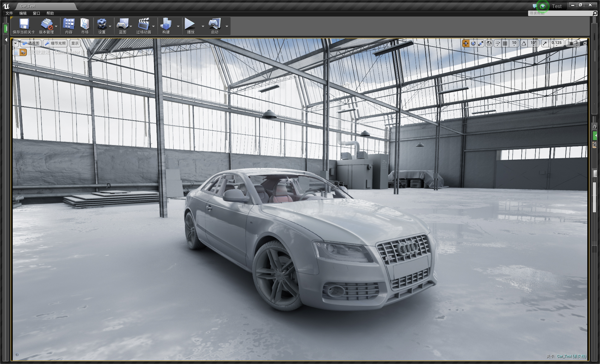The image size is (600, 364).
Task: Expand the Blueprints (蓝图) dropdown arrow
Action: click(x=131, y=26)
